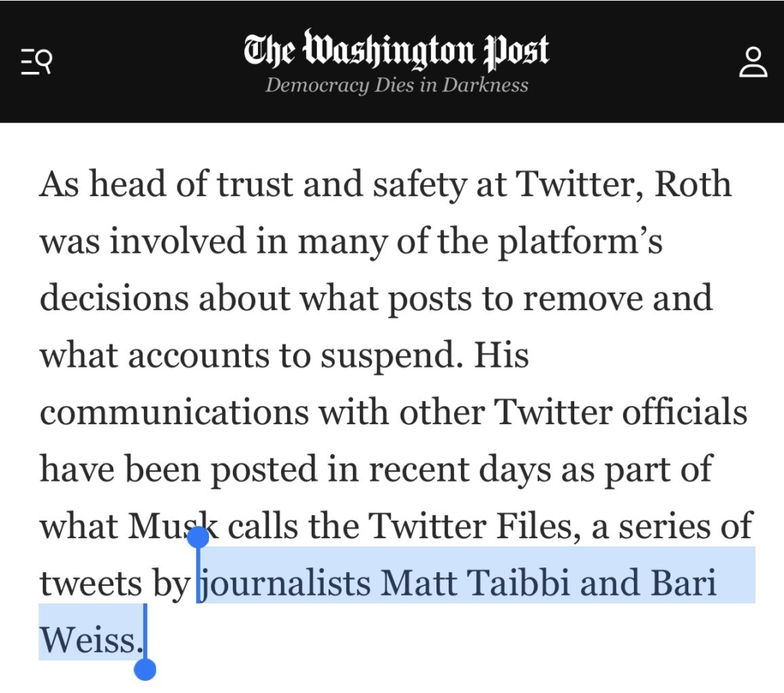Tap the selection end handle below "Weiss."
Viewport: 784px width, 693px height.
[x=145, y=670]
